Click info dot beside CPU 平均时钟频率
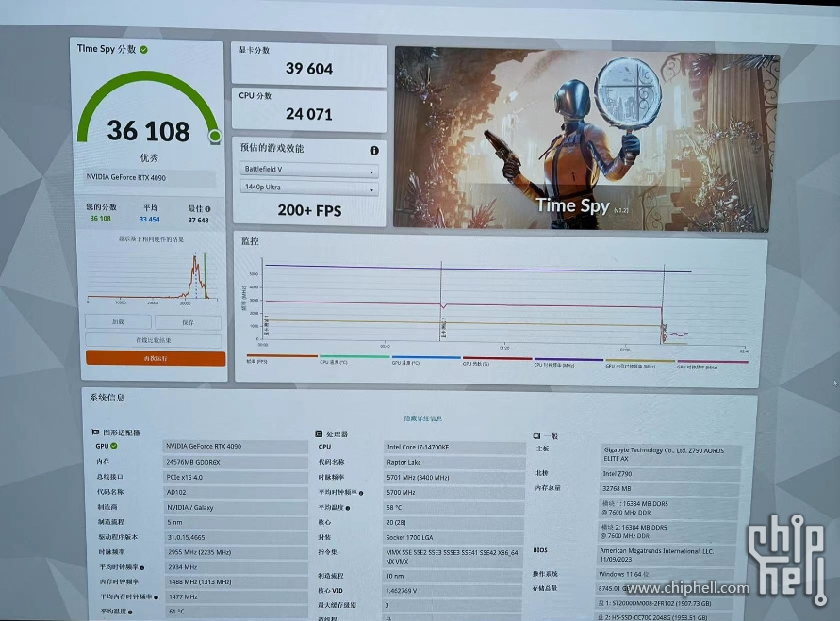The height and width of the screenshot is (621, 840). pos(361,493)
